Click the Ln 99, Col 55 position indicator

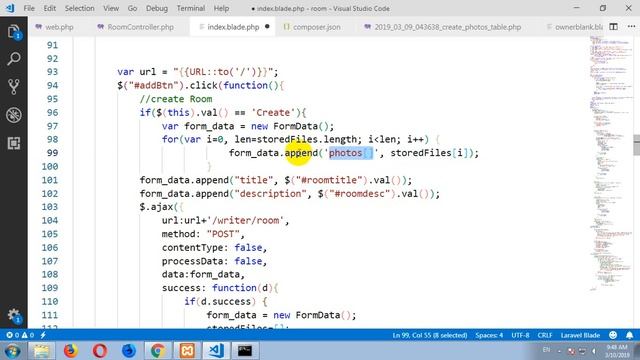[x=429, y=335]
